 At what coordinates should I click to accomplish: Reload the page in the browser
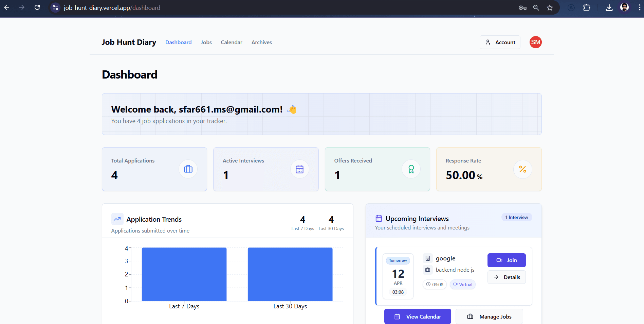(x=37, y=7)
